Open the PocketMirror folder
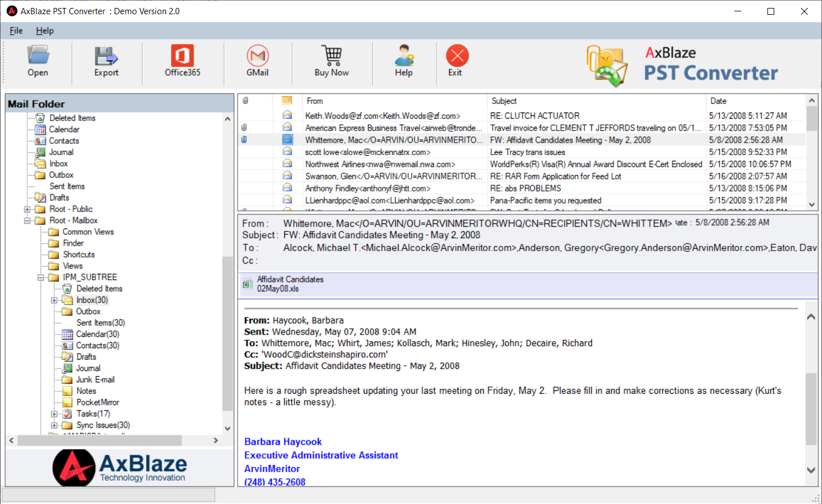Image resolution: width=822 pixels, height=504 pixels. [x=98, y=402]
